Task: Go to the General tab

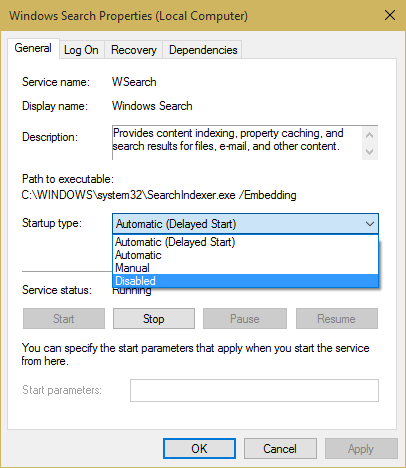Action: [33, 48]
